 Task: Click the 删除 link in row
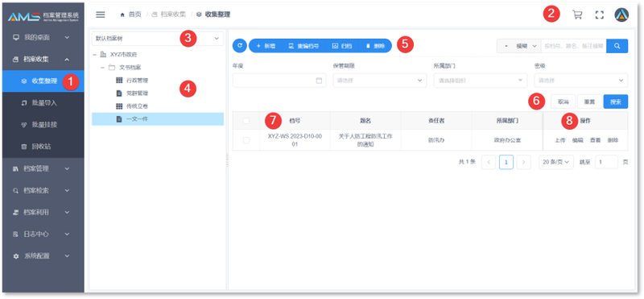613,140
